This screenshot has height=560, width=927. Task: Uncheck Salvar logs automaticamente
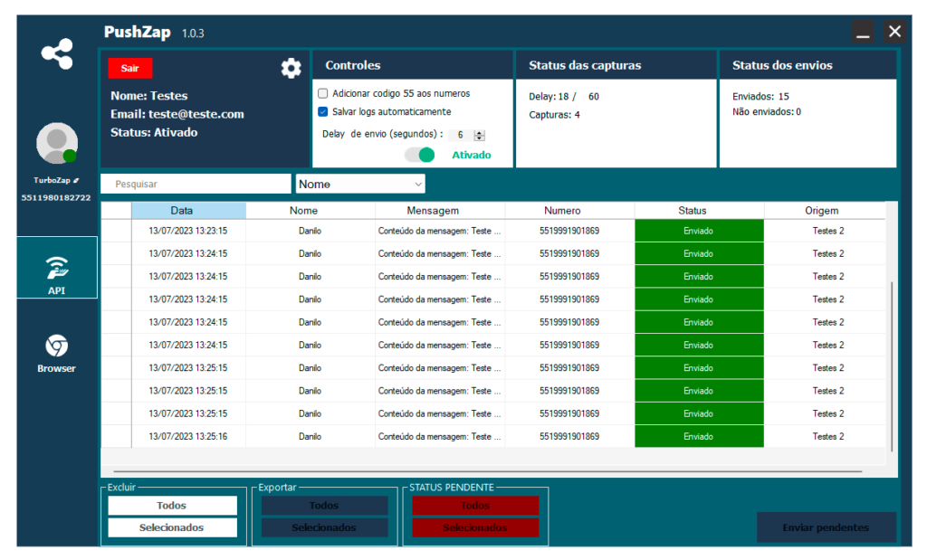(x=323, y=112)
